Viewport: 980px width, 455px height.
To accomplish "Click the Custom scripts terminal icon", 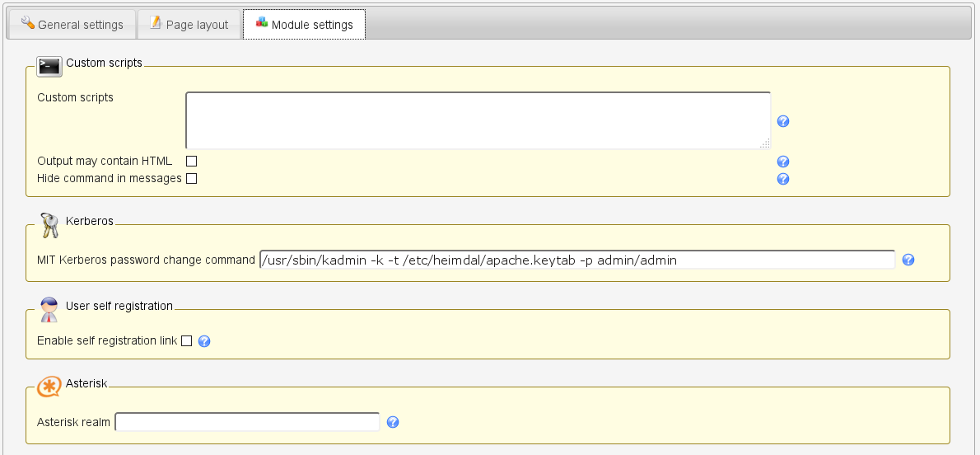I will click(49, 66).
